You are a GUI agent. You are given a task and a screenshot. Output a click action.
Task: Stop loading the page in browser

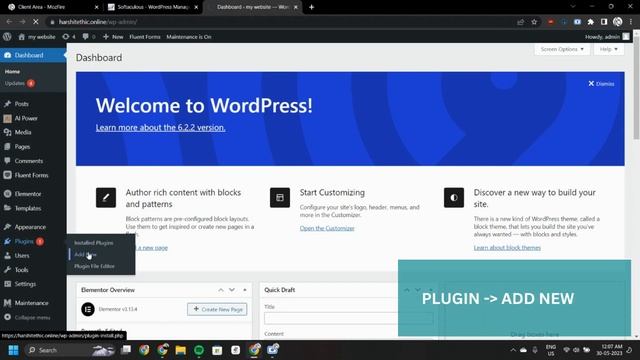pos(36,22)
